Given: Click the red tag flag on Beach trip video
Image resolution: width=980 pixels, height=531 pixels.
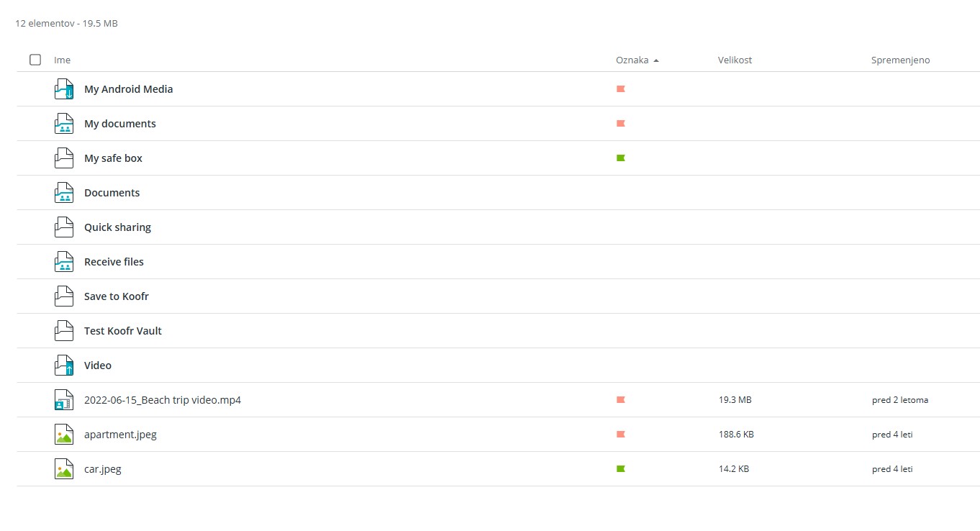Looking at the screenshot, I should [x=621, y=400].
